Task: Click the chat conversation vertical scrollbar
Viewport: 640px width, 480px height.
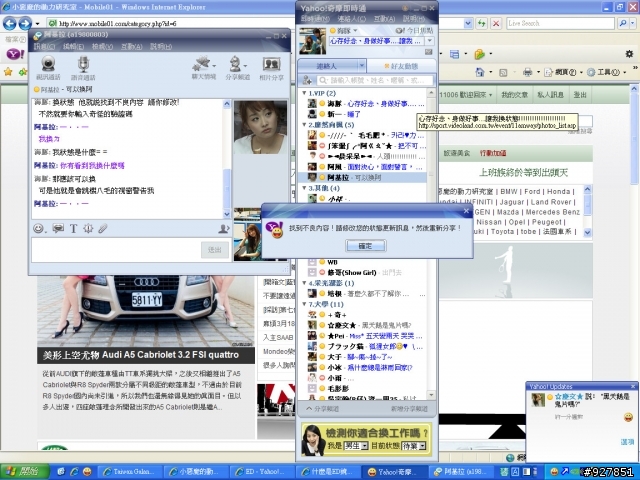Action: [x=227, y=159]
